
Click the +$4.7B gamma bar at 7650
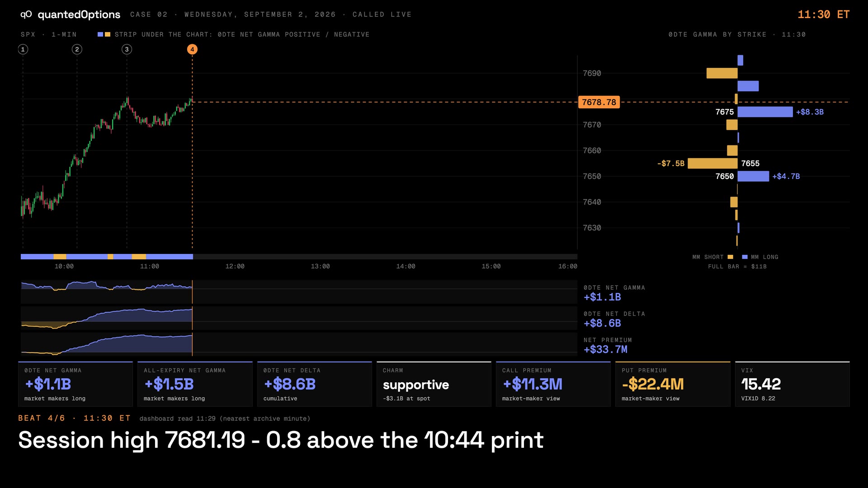coord(753,176)
